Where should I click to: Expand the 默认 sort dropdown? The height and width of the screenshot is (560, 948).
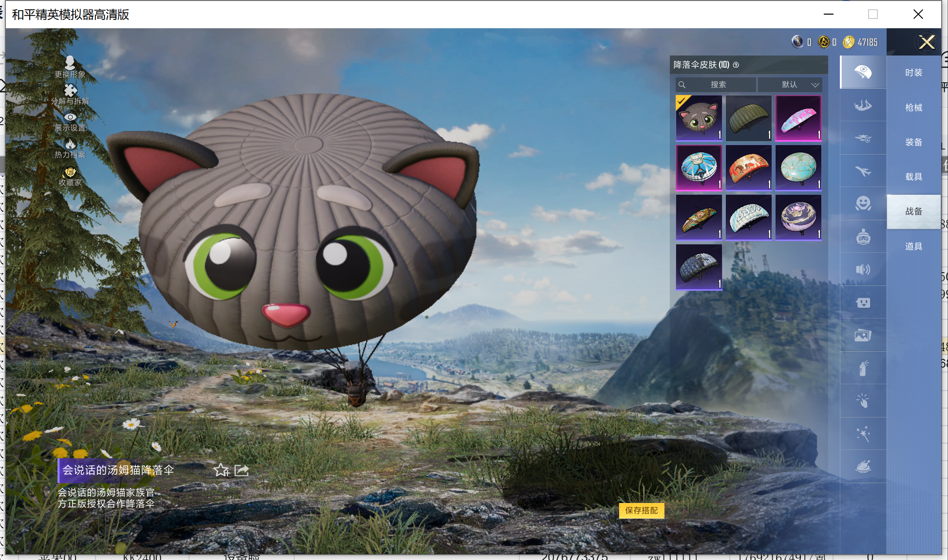(x=790, y=85)
